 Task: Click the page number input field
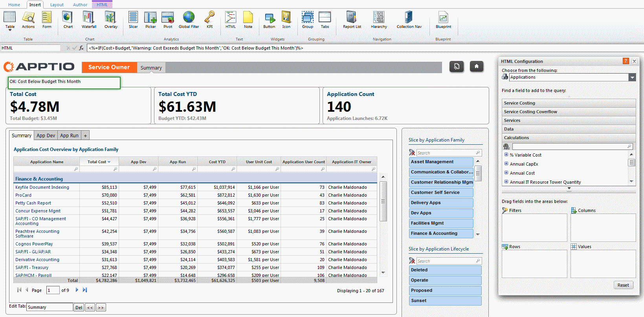[x=53, y=290]
